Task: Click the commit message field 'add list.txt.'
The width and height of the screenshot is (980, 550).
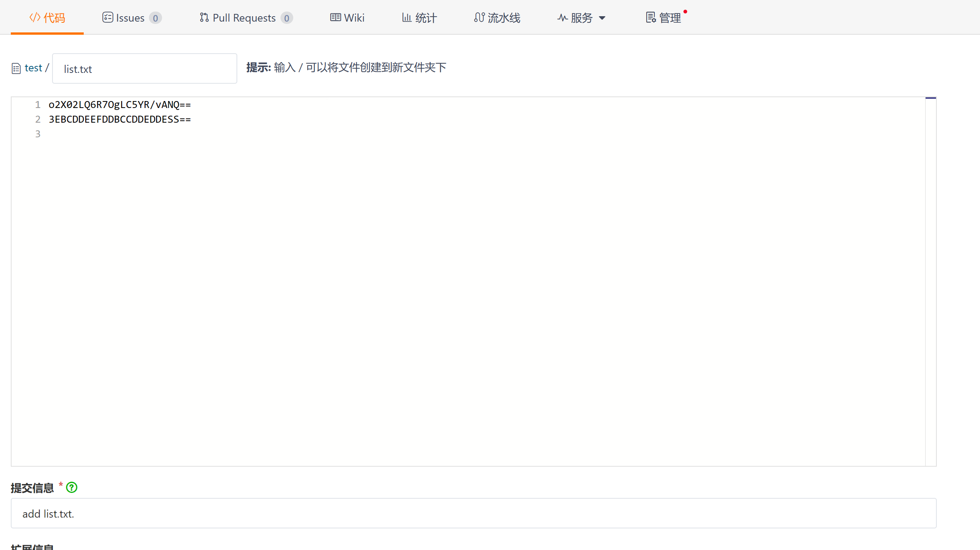Action: click(473, 513)
